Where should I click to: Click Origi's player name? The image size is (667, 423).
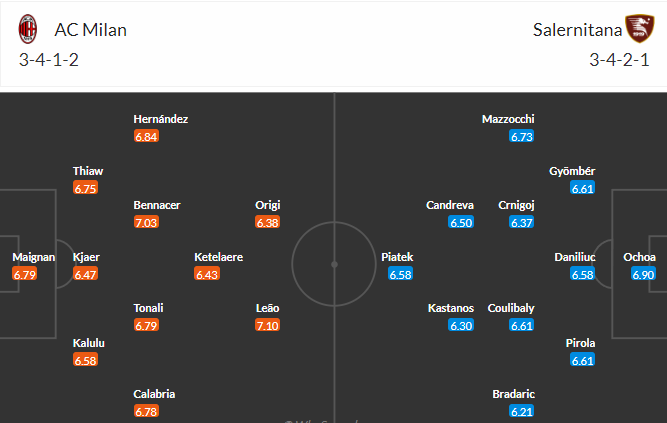[268, 205]
